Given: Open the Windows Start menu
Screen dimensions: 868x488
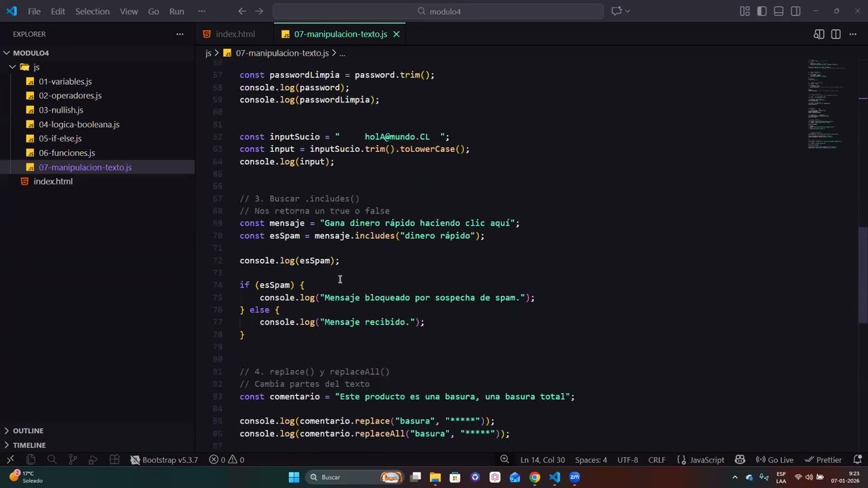Looking at the screenshot, I should pyautogui.click(x=294, y=477).
